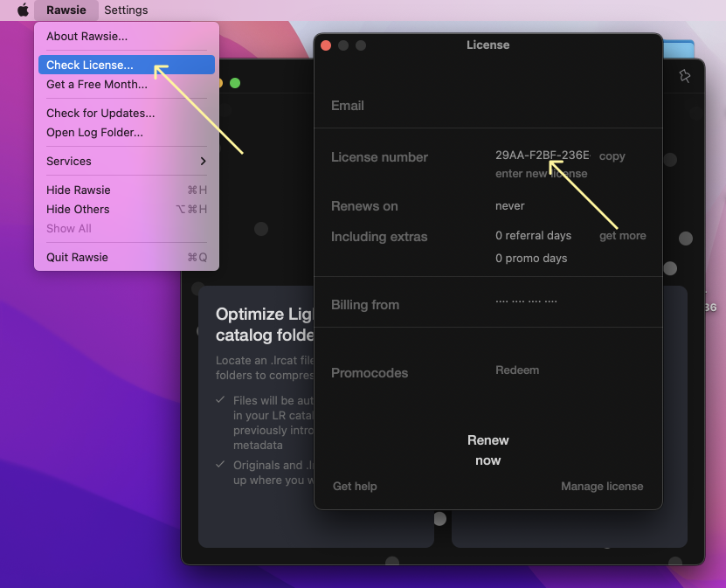Open the Settings menu

pos(126,10)
